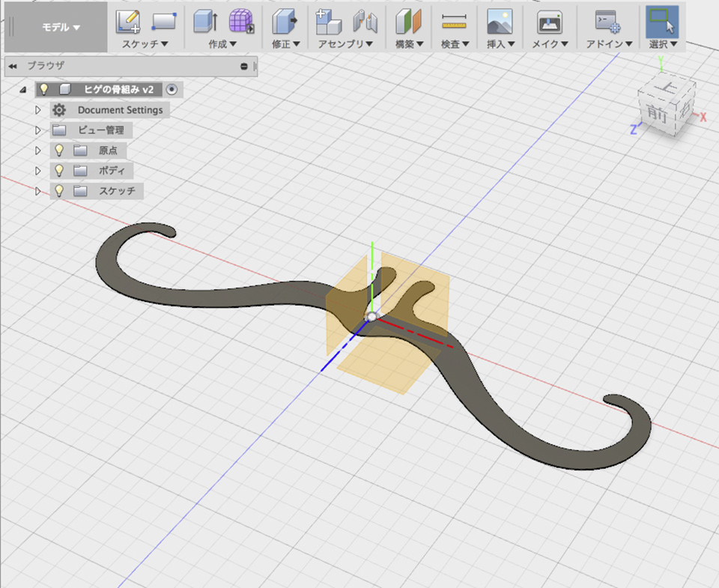The image size is (719, 588).
Task: Activate the Select tool icon
Action: [x=662, y=22]
